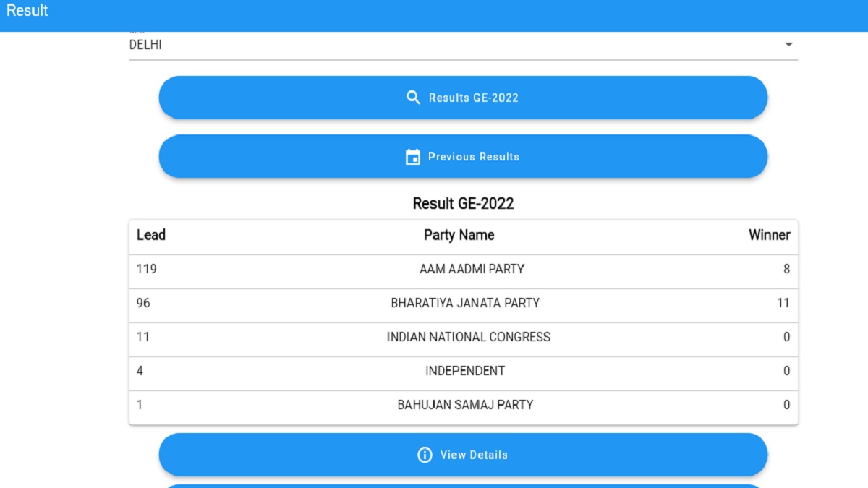This screenshot has width=868, height=488.
Task: Click the Results GE-2022 button
Action: pyautogui.click(x=463, y=97)
